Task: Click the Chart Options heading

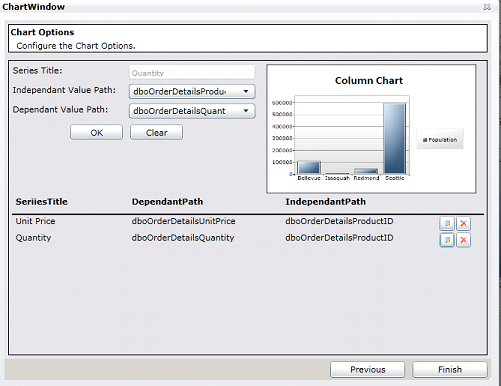Action: tap(42, 32)
